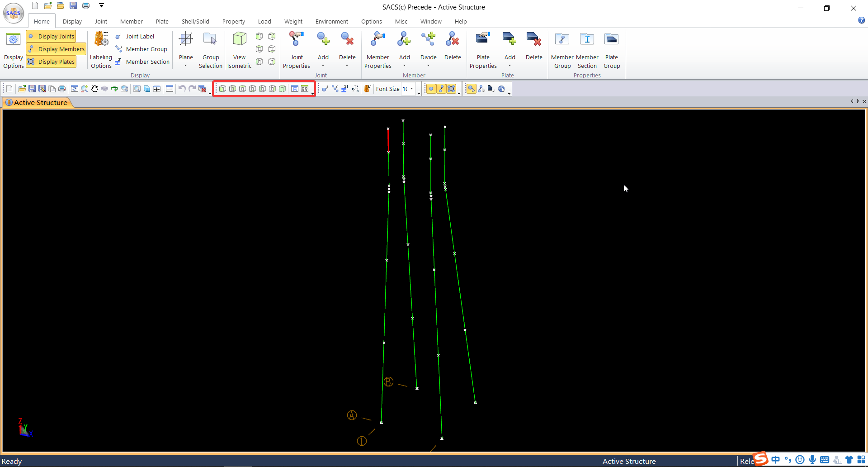Image resolution: width=868 pixels, height=467 pixels.
Task: Close the Active Structure document pane
Action: tap(864, 101)
